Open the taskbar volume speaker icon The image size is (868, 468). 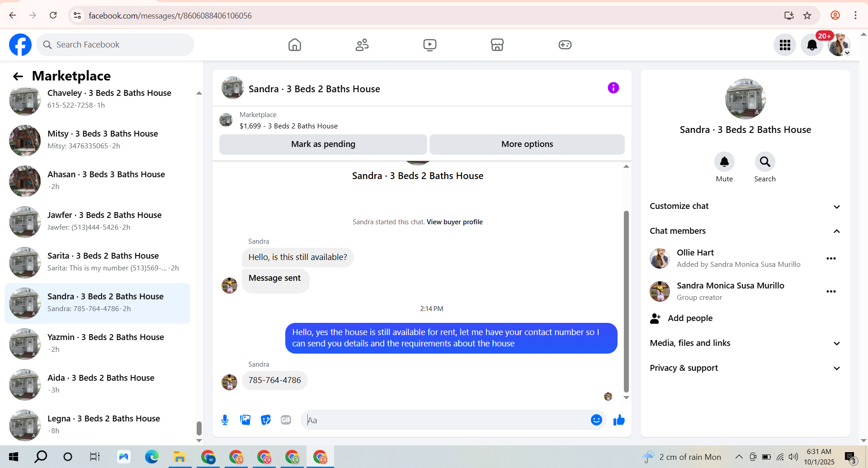tap(793, 457)
